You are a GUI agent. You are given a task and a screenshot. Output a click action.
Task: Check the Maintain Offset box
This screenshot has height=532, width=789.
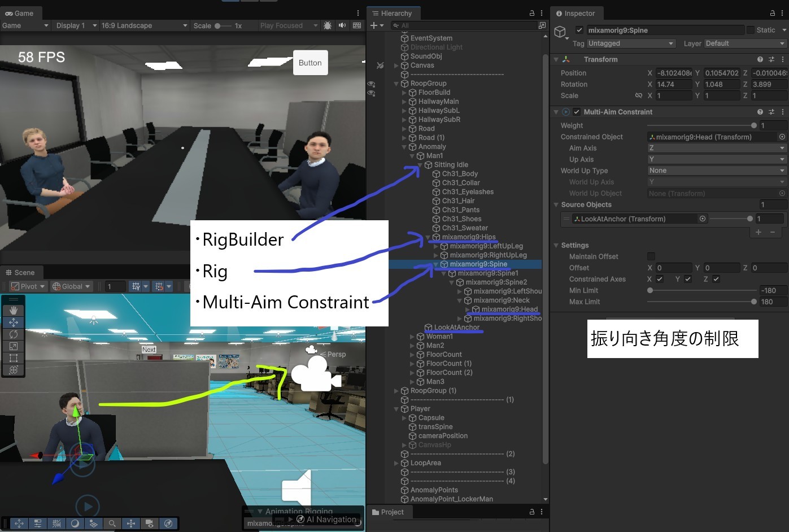tap(651, 256)
